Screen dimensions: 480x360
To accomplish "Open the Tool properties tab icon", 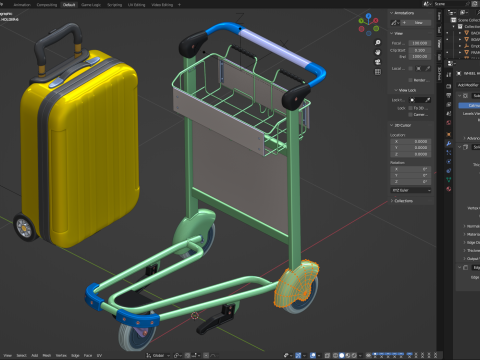I will point(449,75).
